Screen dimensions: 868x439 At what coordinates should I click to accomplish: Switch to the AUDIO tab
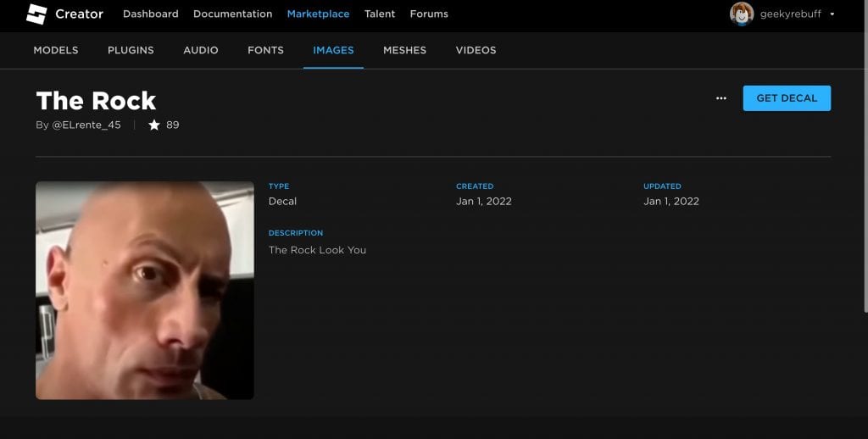click(x=201, y=50)
